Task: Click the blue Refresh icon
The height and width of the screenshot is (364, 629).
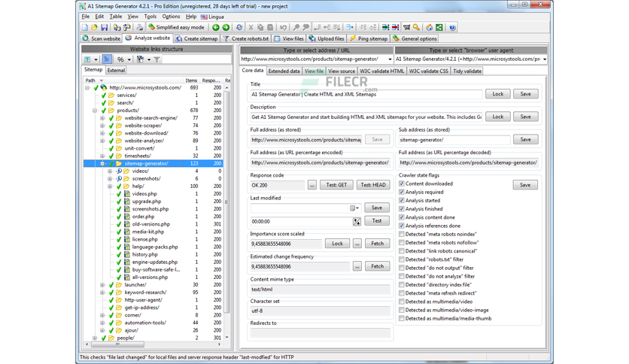Action: point(239,27)
